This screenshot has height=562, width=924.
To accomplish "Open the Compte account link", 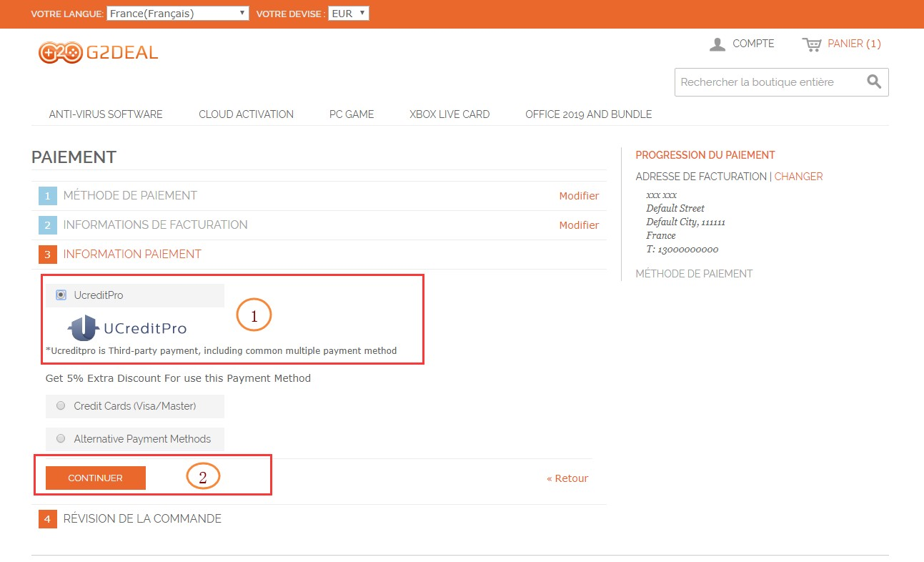I will pyautogui.click(x=753, y=44).
